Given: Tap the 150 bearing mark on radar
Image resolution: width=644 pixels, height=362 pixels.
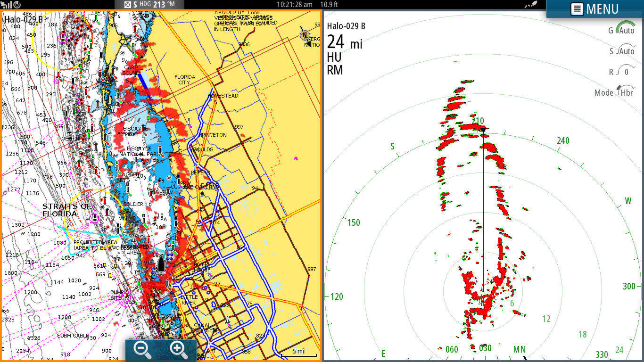Looking at the screenshot, I should pyautogui.click(x=354, y=222).
